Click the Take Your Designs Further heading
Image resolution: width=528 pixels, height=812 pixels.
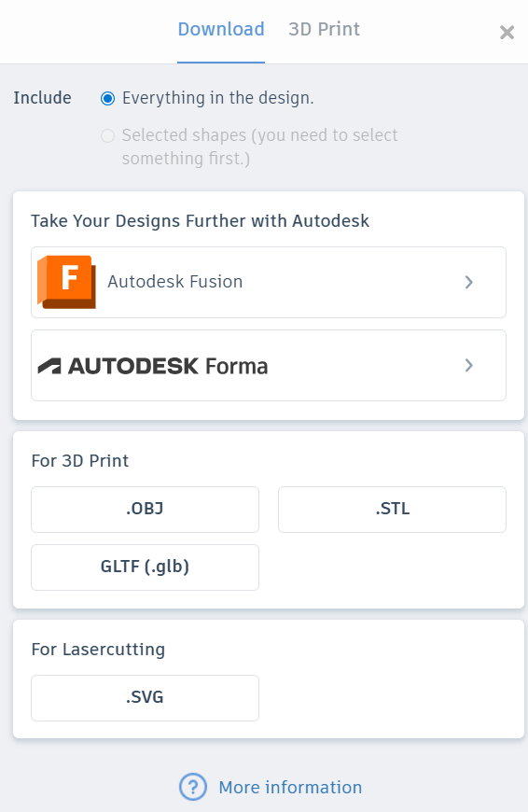(200, 221)
